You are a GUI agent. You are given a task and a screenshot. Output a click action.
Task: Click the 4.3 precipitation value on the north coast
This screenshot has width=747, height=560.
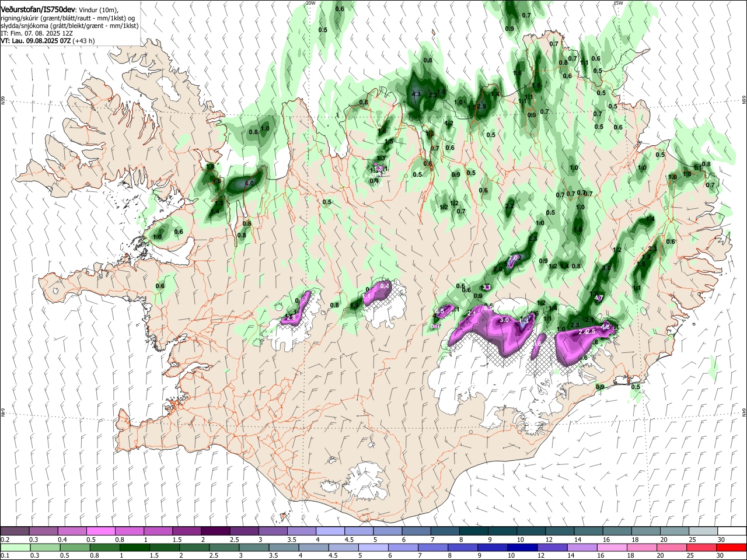[x=416, y=94]
